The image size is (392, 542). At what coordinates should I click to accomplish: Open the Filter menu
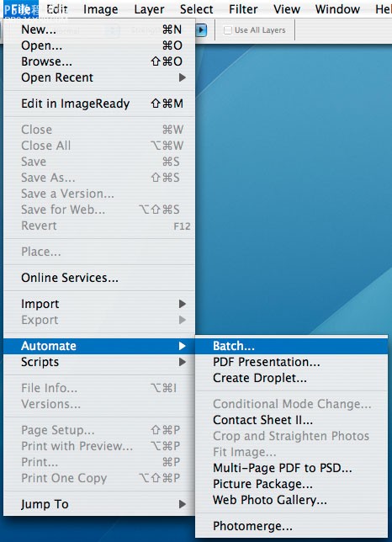(x=243, y=9)
